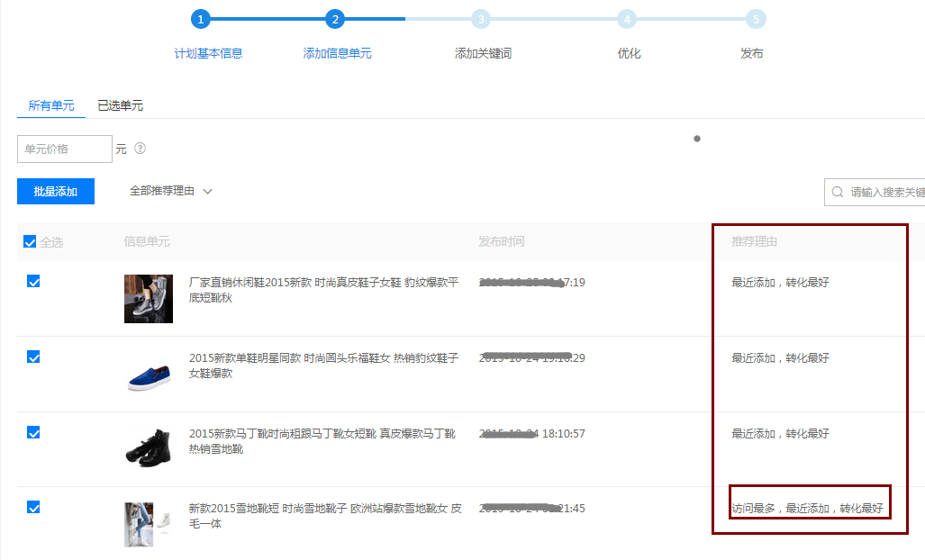Uncheck the blue loafer row checkbox

(x=33, y=357)
